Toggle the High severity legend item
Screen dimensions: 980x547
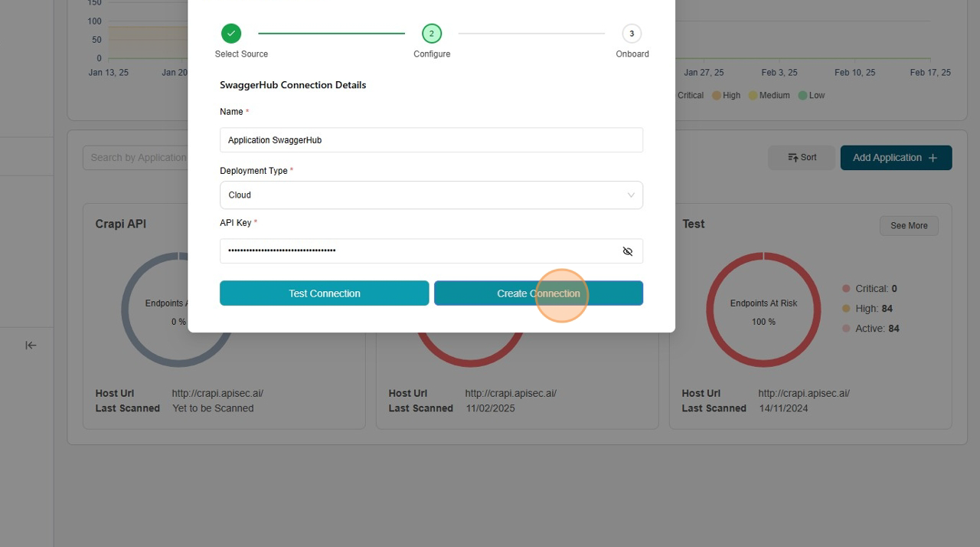pyautogui.click(x=726, y=96)
